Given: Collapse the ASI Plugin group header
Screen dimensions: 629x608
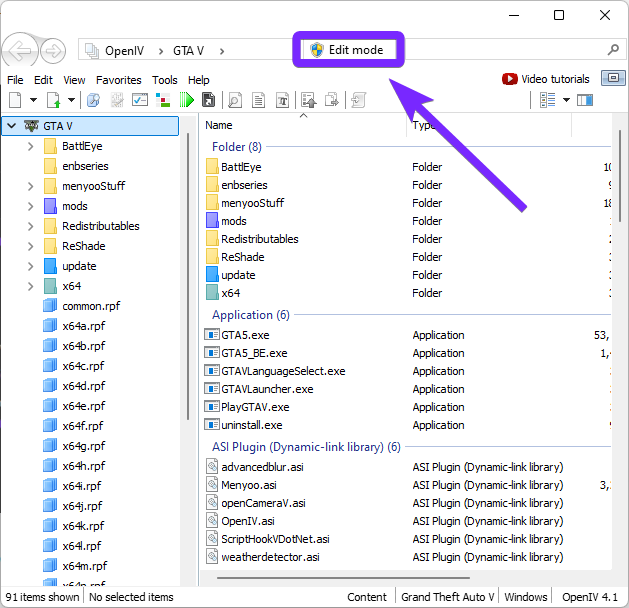Looking at the screenshot, I should click(306, 447).
